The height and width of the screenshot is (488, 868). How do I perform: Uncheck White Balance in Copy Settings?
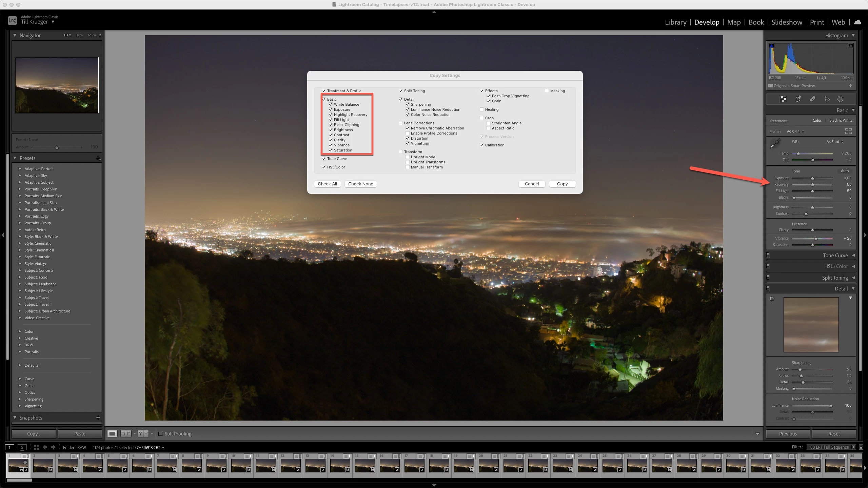tap(331, 104)
